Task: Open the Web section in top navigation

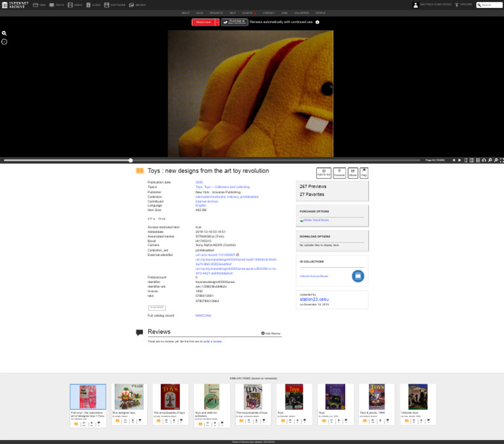Action: [39, 5]
